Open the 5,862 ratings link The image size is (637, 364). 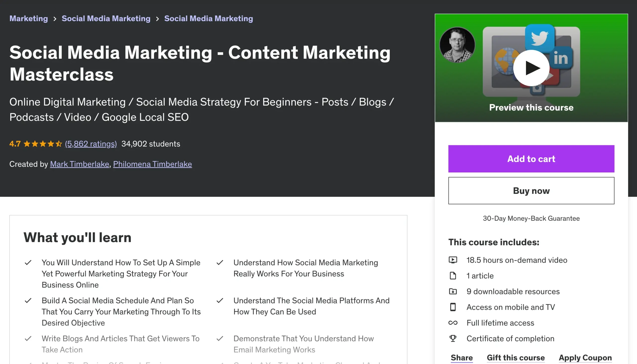(91, 144)
